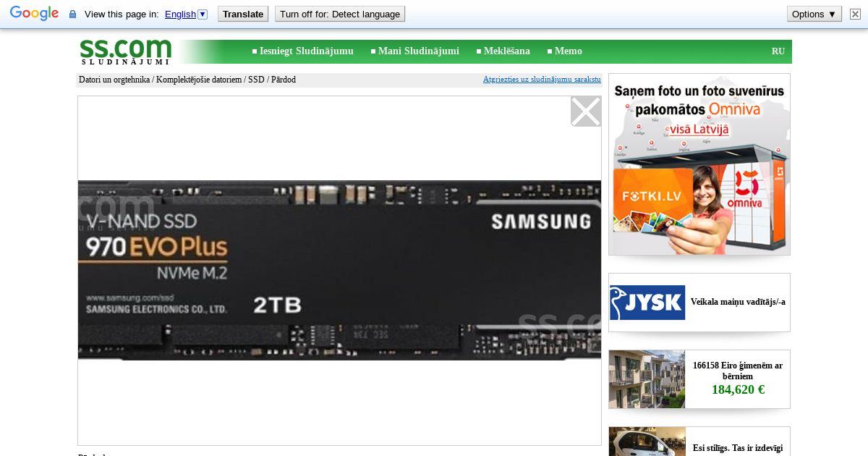Open Meklēšana menu item
Screen dimensions: 868x456
pos(506,51)
